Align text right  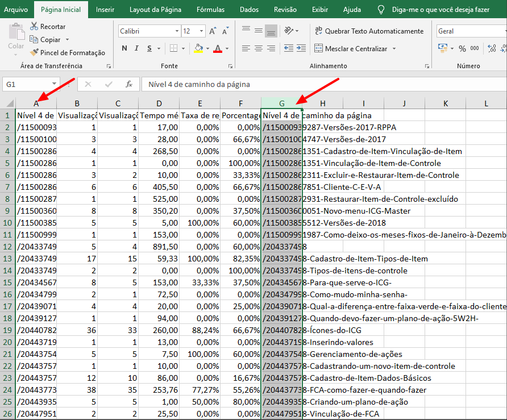tap(271, 48)
